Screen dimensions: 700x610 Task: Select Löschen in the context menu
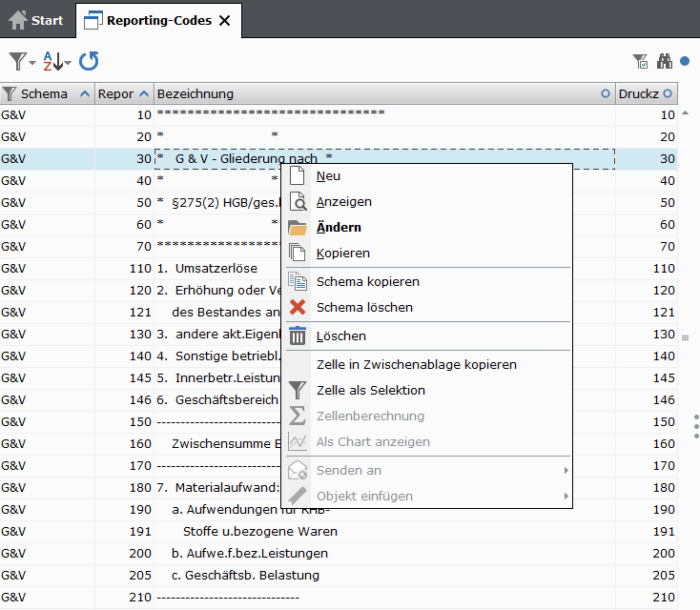pos(428,336)
